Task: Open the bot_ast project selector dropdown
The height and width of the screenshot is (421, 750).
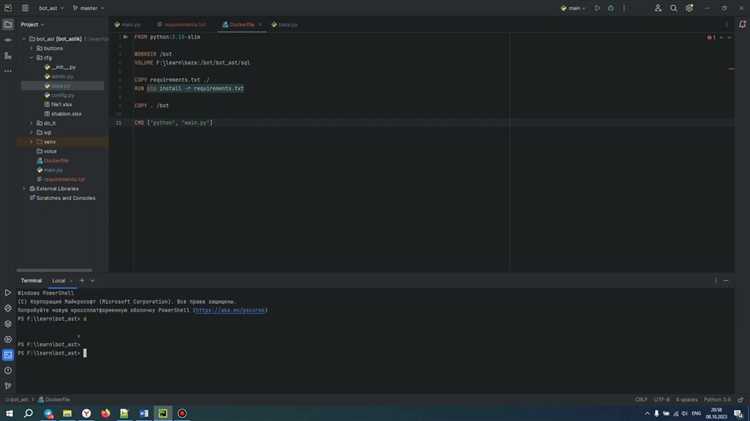Action: tap(51, 8)
